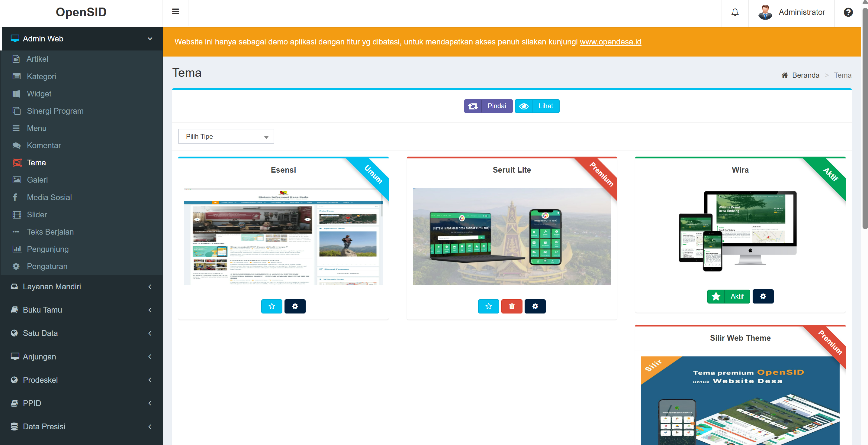Click the Administrator user name
Screen dimensions: 868x445
coord(802,12)
